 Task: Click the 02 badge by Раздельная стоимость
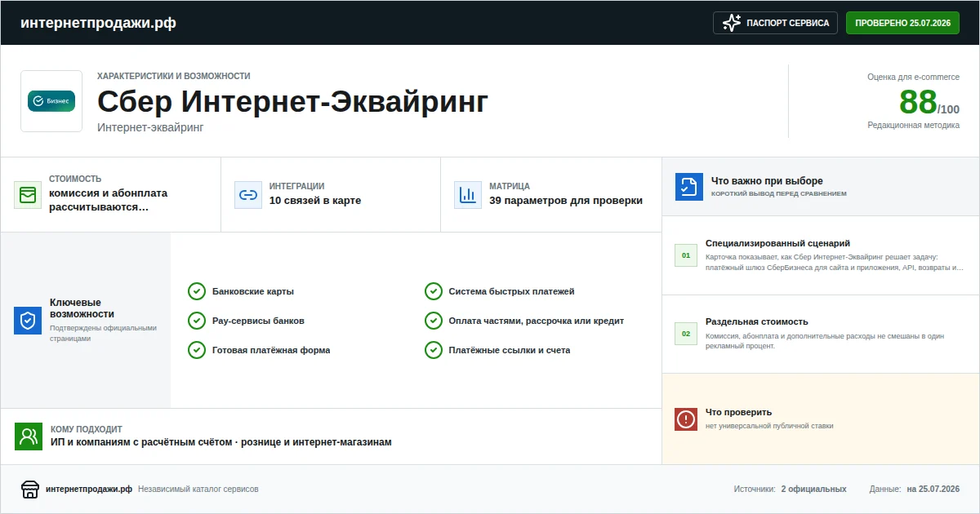coord(686,334)
